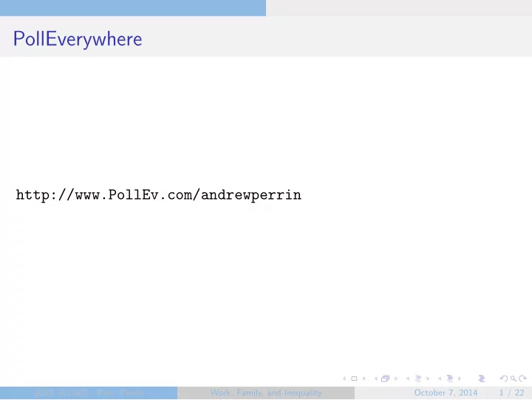Viewport: 532px width, 400px height.
Task: Click the footer title Work, Family, and Inequality
Action: click(266, 393)
